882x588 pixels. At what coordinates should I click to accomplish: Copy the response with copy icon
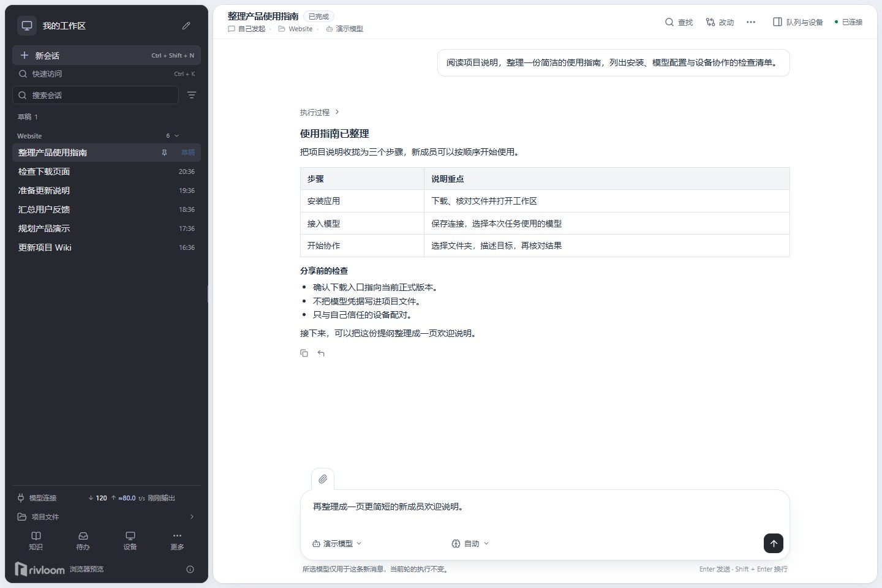pos(304,353)
